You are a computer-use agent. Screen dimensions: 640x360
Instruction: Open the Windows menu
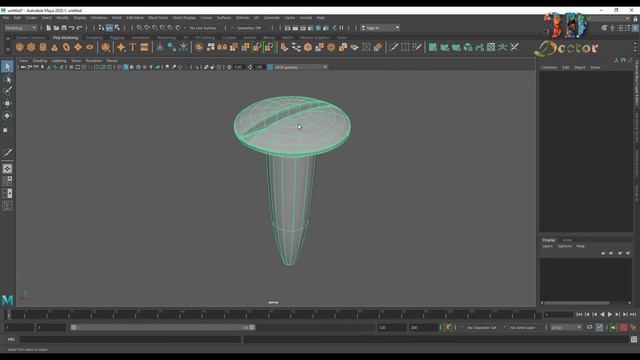[x=99, y=18]
